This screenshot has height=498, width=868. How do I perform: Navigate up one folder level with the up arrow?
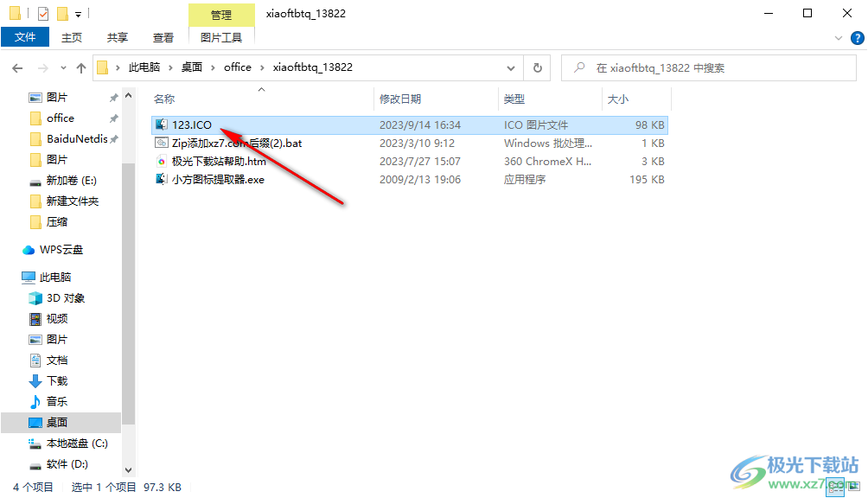pos(81,67)
